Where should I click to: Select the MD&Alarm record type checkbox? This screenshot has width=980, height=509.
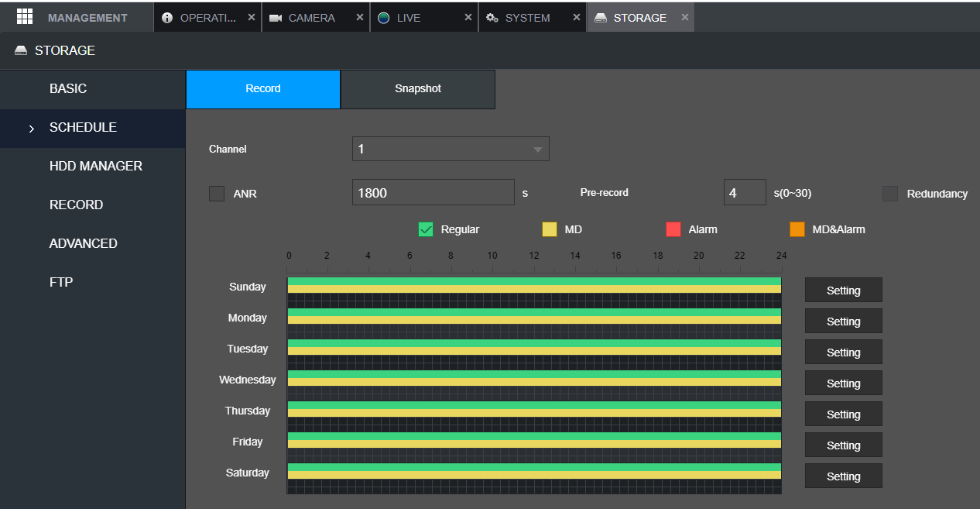pos(797,229)
